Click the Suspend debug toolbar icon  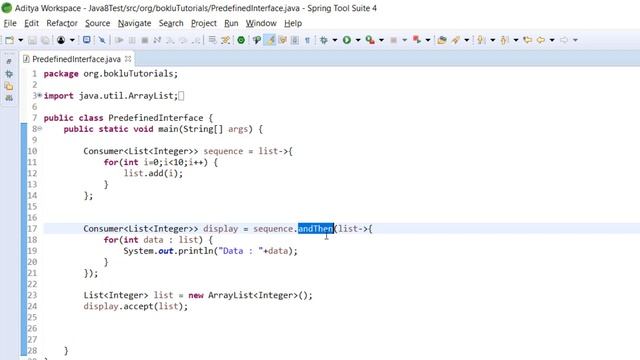pyautogui.click(x=132, y=40)
